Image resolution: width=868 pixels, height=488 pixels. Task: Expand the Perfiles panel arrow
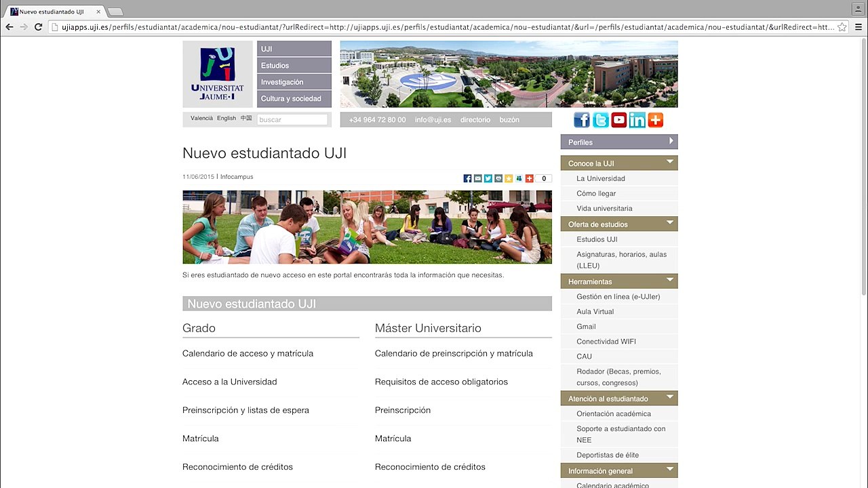pyautogui.click(x=671, y=141)
